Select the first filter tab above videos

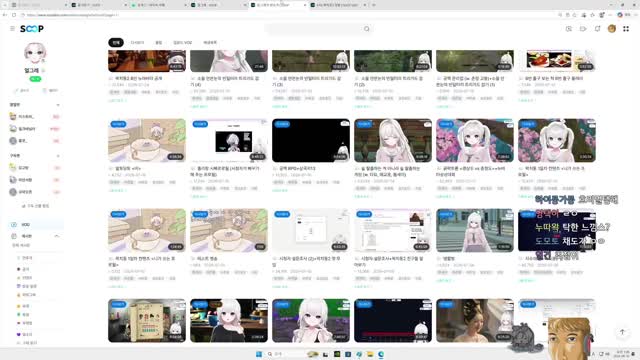point(116,42)
